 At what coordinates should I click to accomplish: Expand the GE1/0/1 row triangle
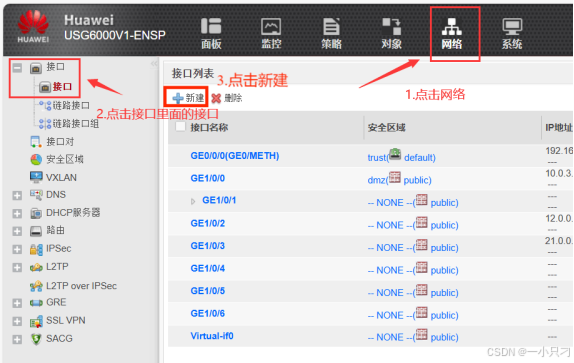tap(193, 201)
